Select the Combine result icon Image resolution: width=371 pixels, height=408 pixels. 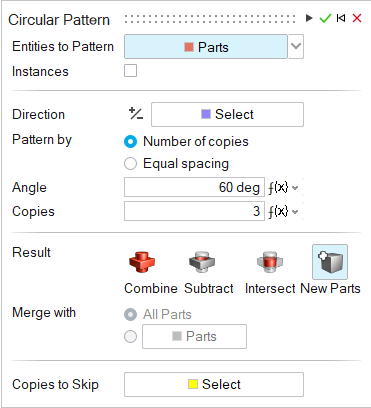142,262
